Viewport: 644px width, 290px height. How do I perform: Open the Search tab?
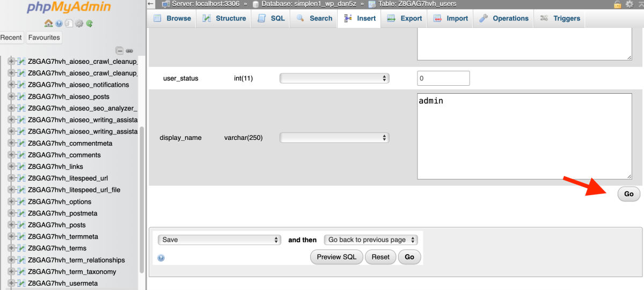314,18
